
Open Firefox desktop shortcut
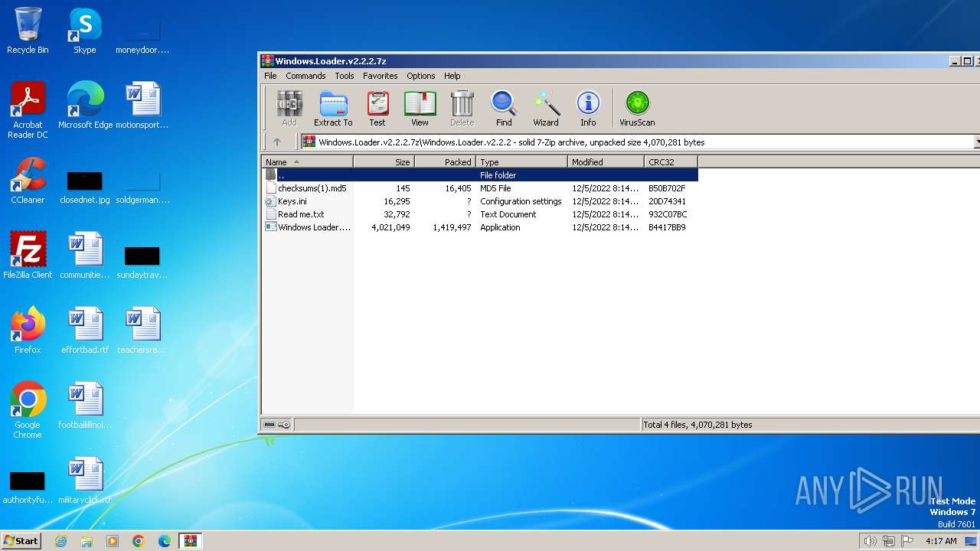pyautogui.click(x=28, y=331)
